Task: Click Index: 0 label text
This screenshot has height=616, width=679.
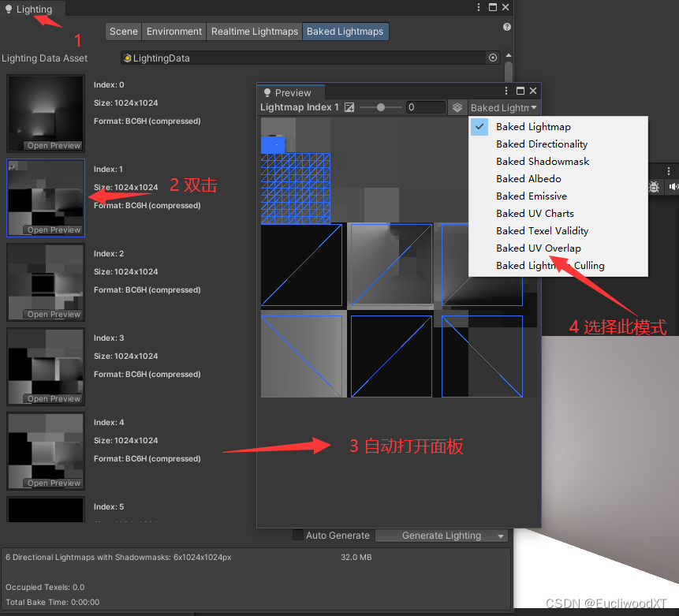Action: point(109,85)
